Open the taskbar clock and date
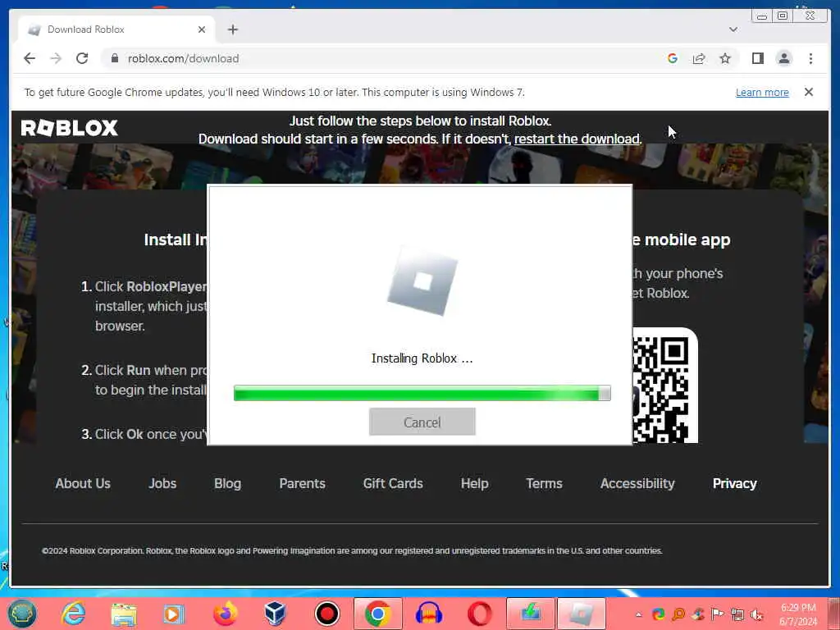This screenshot has width=840, height=630. coord(798,614)
